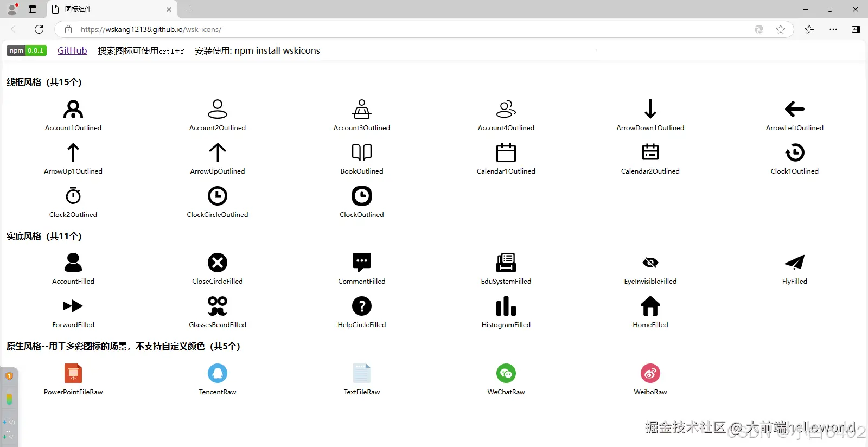Click the browser address bar URL
Image resolution: width=868 pixels, height=447 pixels.
tap(151, 29)
